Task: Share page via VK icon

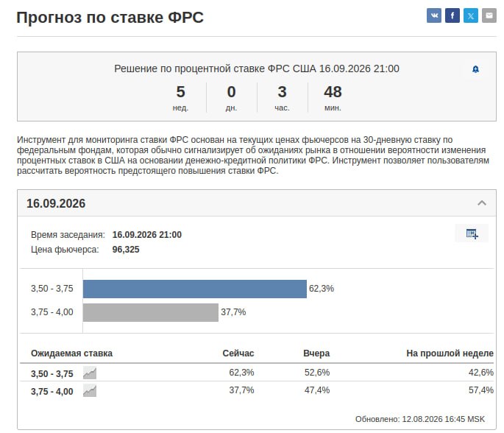Action: (x=433, y=15)
